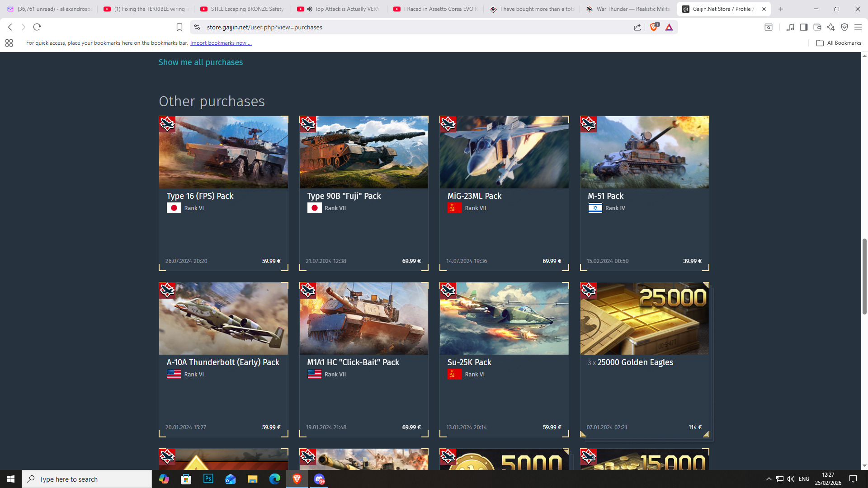Click the share page icon
This screenshot has width=868, height=488.
pos(637,27)
